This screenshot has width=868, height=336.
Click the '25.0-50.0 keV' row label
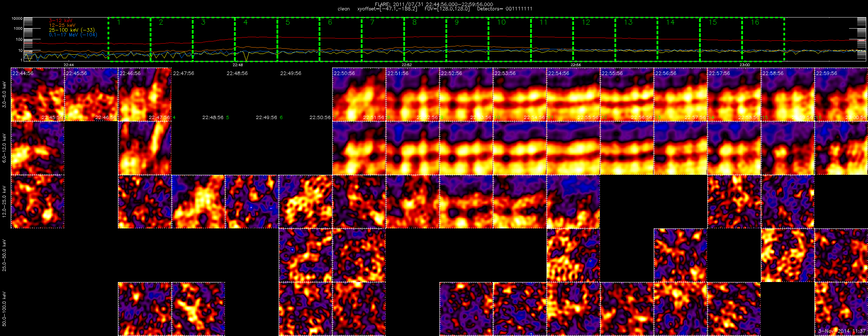[x=4, y=255]
